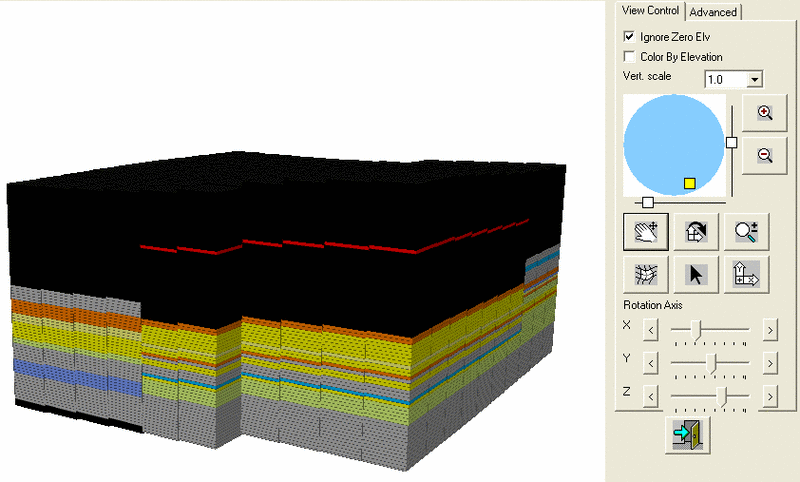Image resolution: width=800 pixels, height=482 pixels.
Task: Click the X rotation slider thumb
Action: coord(696,331)
